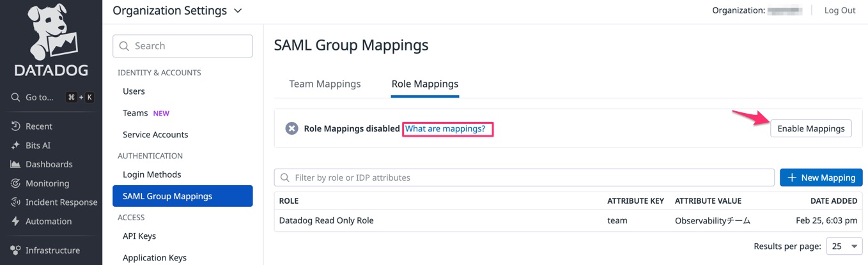Click the Observabilityチーム attribute value cell
Viewport: 868px width, 265px height.
click(713, 221)
